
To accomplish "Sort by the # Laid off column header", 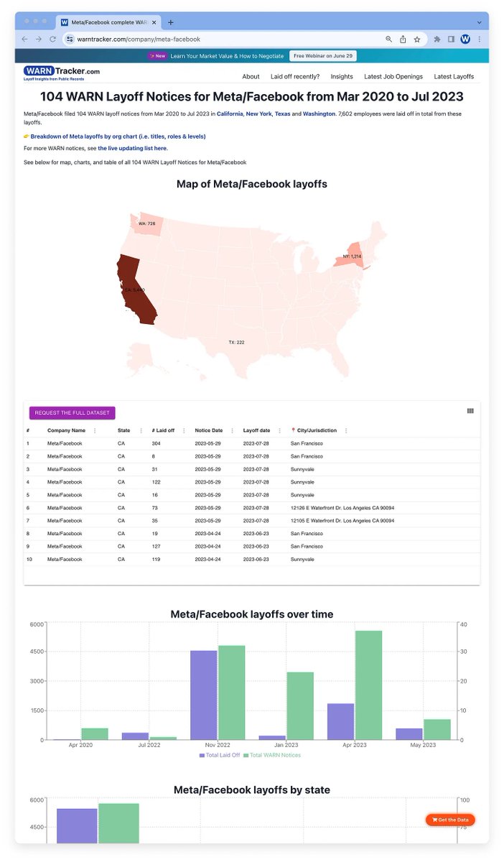I will click(x=164, y=430).
